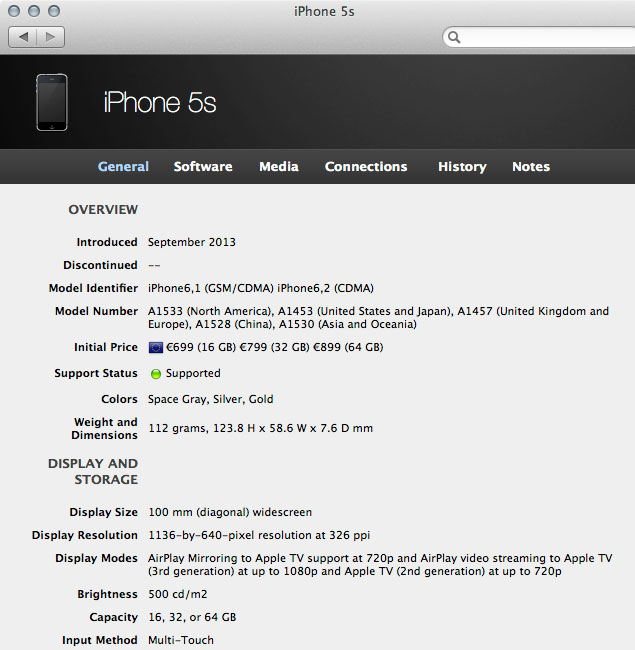This screenshot has height=650, width=635.
Task: Select the '112 grams' weight and dimensions value
Action: 260,428
